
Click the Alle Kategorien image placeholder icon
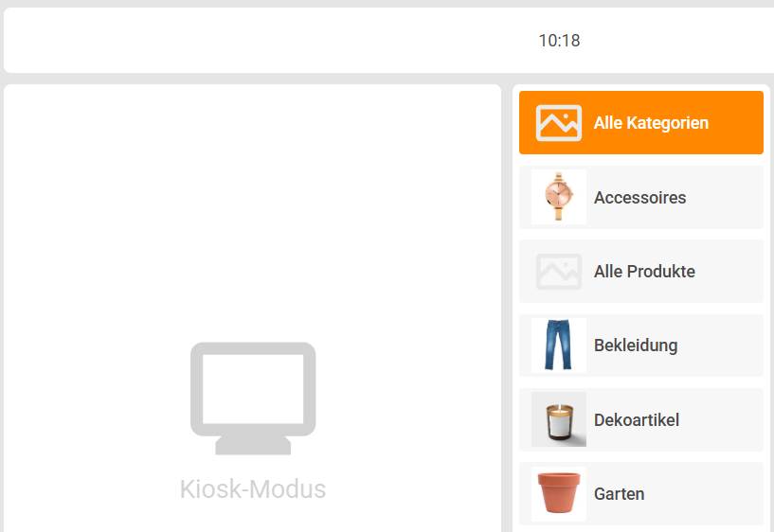(559, 123)
